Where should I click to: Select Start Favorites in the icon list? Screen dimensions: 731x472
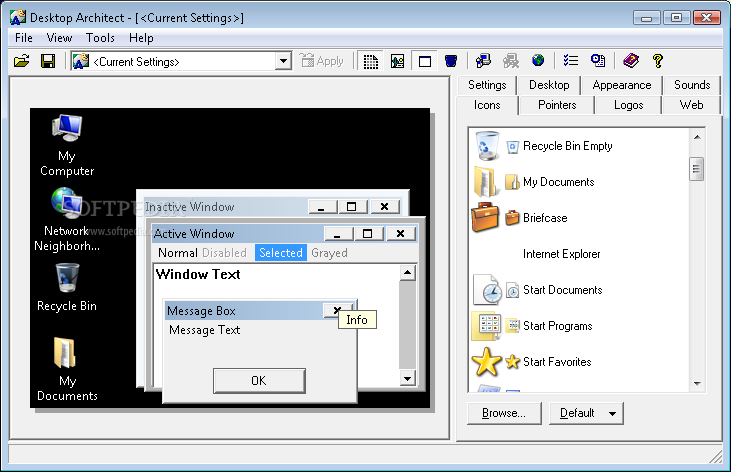click(557, 361)
